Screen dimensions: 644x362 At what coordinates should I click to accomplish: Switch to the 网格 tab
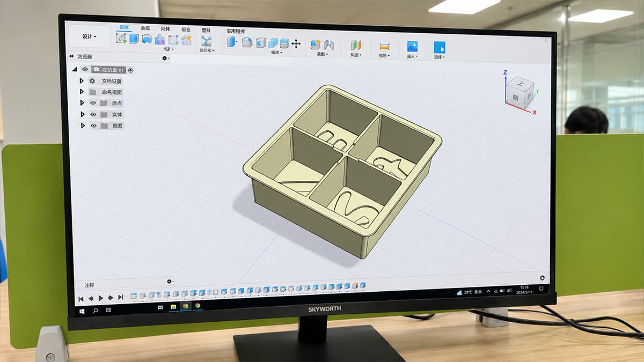coord(165,28)
